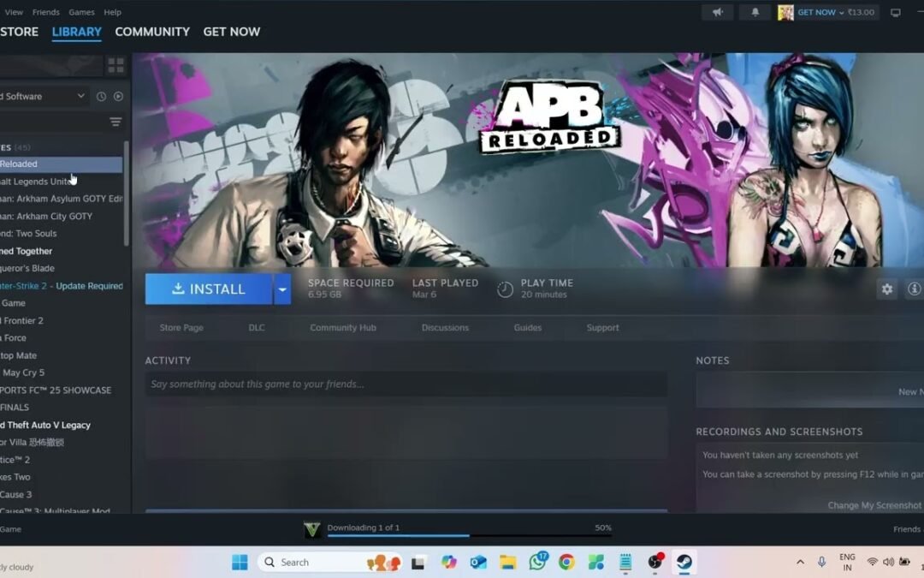Open the Wi-Fi network tray icon

coord(873,562)
